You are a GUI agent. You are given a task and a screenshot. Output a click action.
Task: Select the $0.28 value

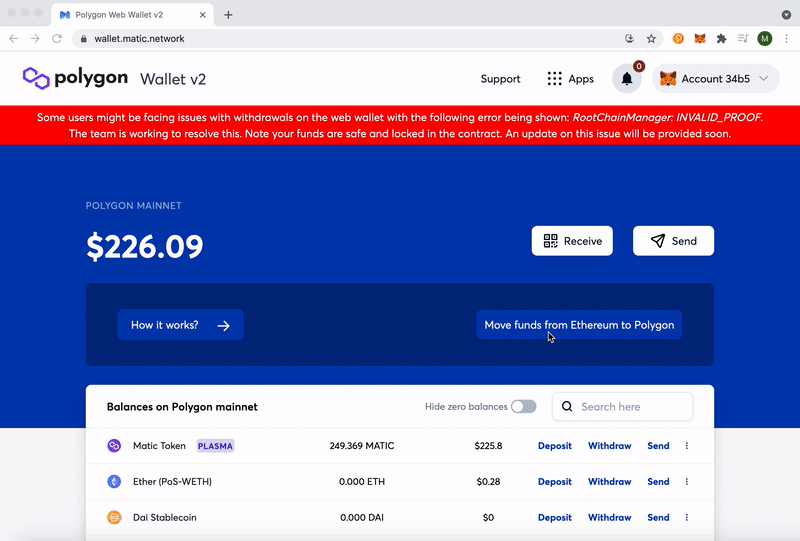tap(488, 481)
